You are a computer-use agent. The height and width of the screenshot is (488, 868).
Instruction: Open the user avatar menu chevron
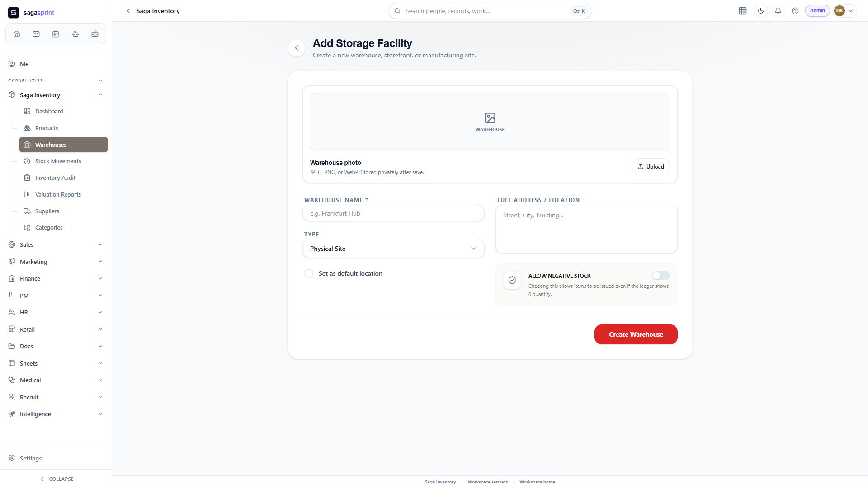[851, 11]
